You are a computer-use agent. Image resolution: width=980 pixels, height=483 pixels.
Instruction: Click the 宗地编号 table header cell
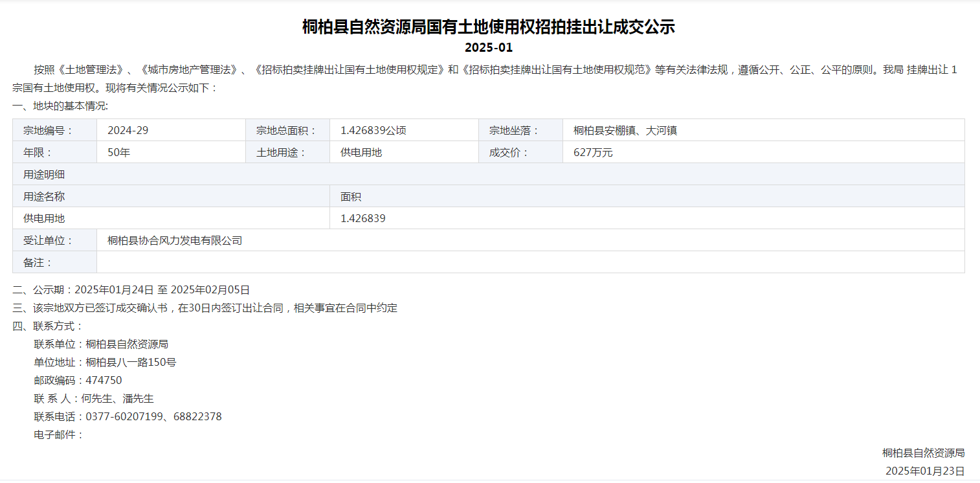(x=54, y=129)
